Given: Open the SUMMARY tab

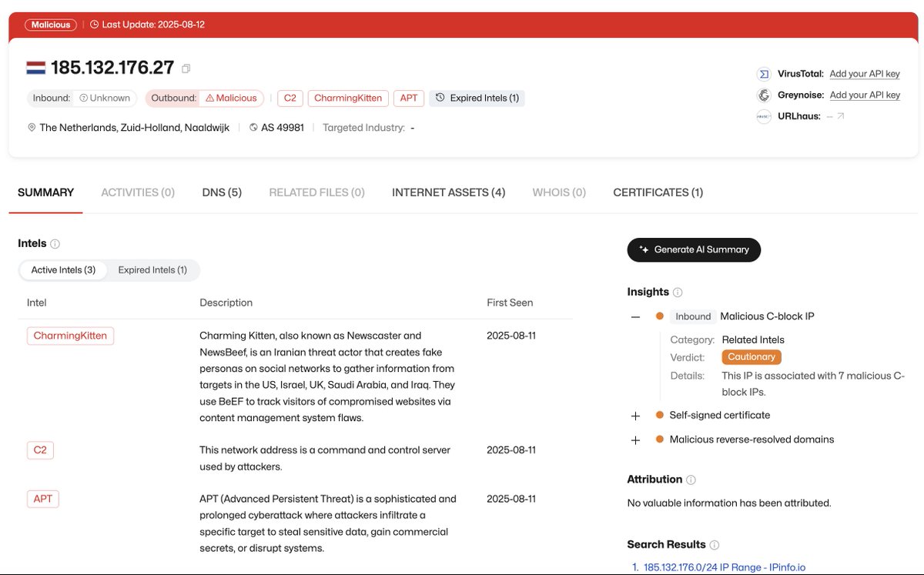Looking at the screenshot, I should (x=46, y=192).
